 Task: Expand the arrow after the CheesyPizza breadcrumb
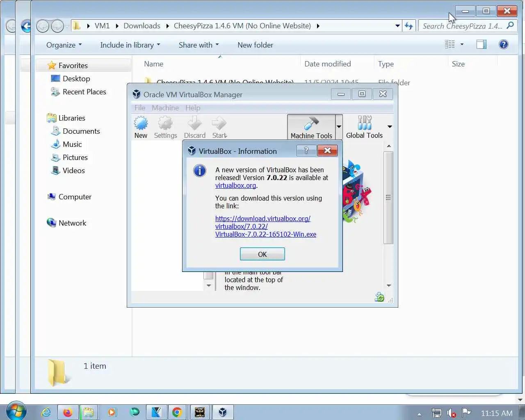coord(318,26)
